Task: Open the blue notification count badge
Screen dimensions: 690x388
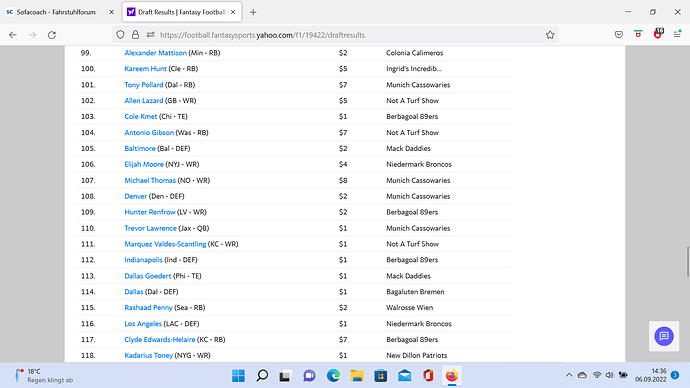Action: click(675, 375)
